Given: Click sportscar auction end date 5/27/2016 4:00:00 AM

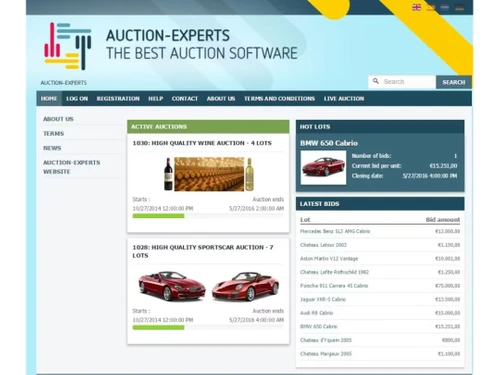Looking at the screenshot, I should [256, 320].
